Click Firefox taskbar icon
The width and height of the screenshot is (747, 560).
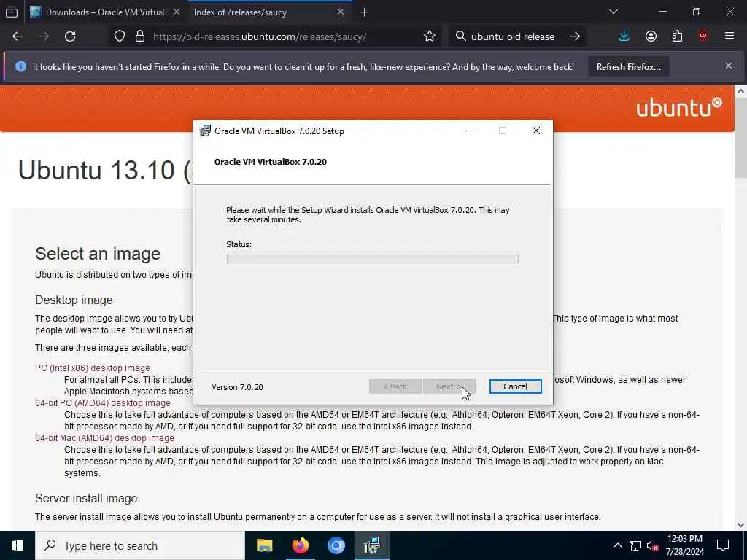300,545
